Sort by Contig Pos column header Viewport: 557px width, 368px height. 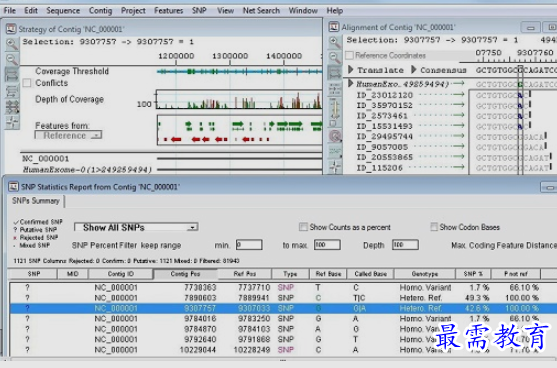pos(185,274)
